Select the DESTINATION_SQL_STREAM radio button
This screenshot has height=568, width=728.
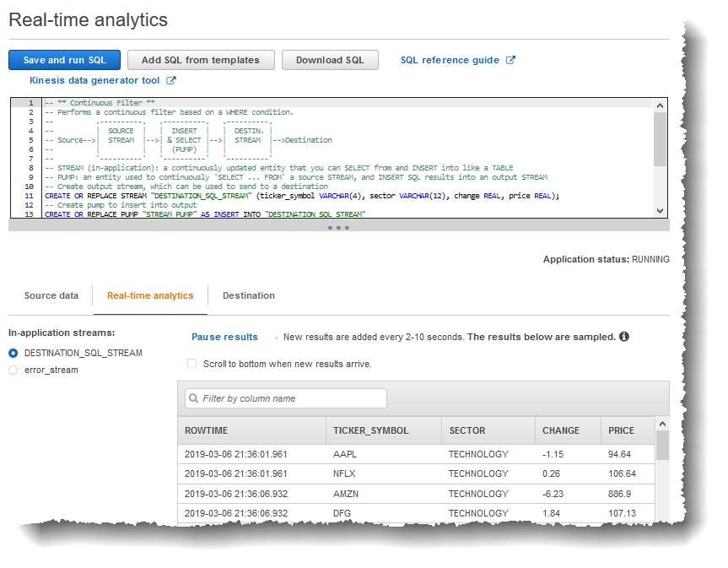[x=13, y=353]
